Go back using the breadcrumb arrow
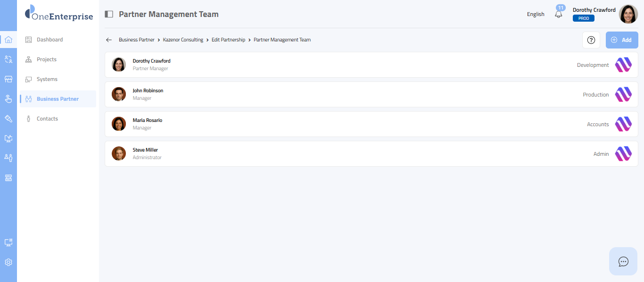The width and height of the screenshot is (644, 282). (x=109, y=40)
